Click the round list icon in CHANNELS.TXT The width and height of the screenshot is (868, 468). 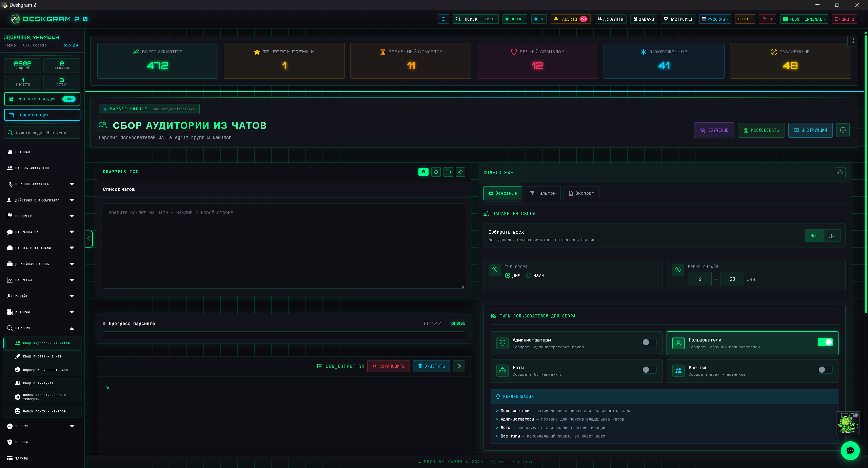448,172
